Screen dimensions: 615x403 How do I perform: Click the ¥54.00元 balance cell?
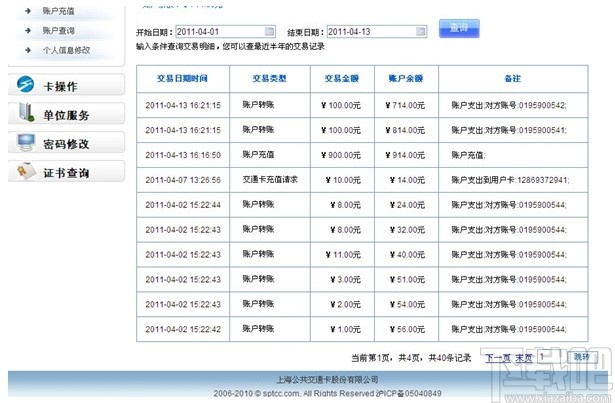pos(408,305)
